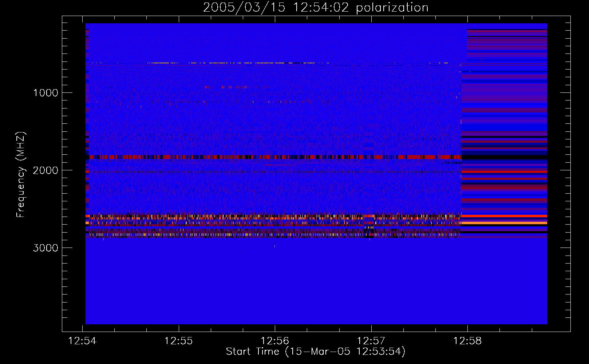Select the 12:54 time axis label
The image size is (589, 364).
(x=83, y=341)
